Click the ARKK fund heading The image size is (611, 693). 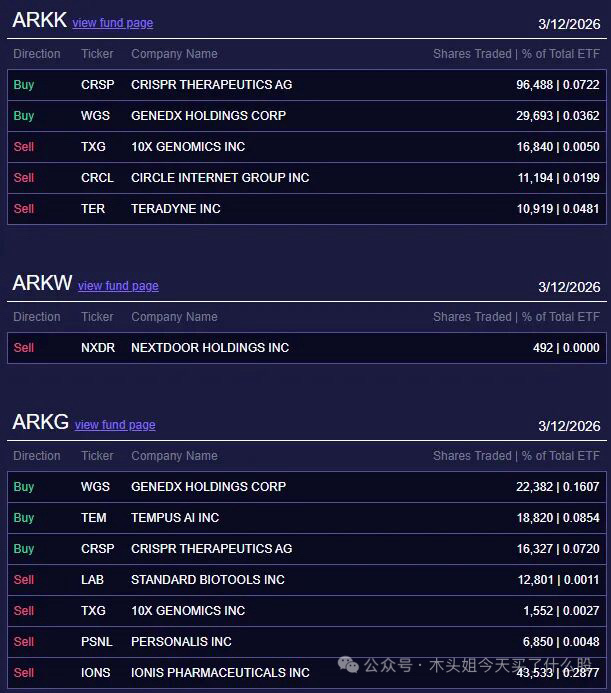pos(39,20)
